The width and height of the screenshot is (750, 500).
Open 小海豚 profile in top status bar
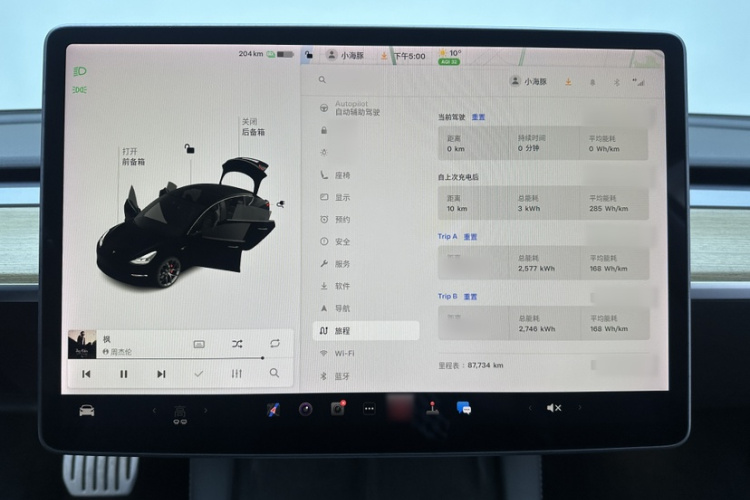(345, 56)
